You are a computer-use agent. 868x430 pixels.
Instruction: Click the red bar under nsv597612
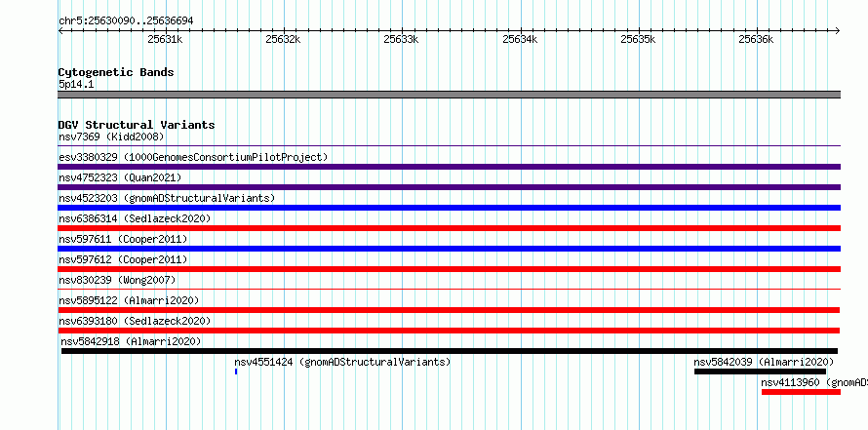pyautogui.click(x=449, y=269)
